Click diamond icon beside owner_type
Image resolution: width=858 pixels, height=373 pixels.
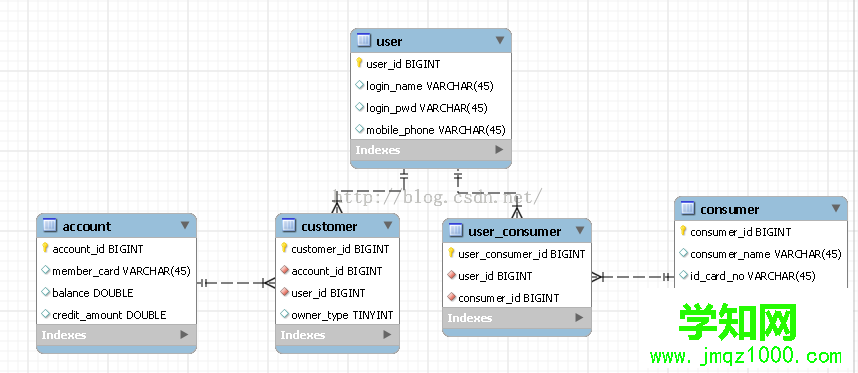[284, 314]
